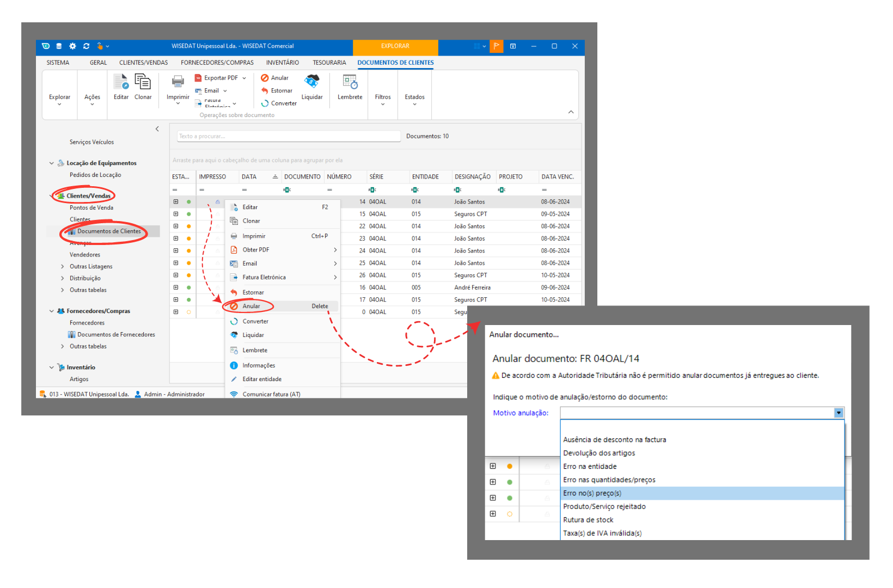The height and width of the screenshot is (588, 893).
Task: Click the 'Texto a procurar' search field
Action: [289, 137]
